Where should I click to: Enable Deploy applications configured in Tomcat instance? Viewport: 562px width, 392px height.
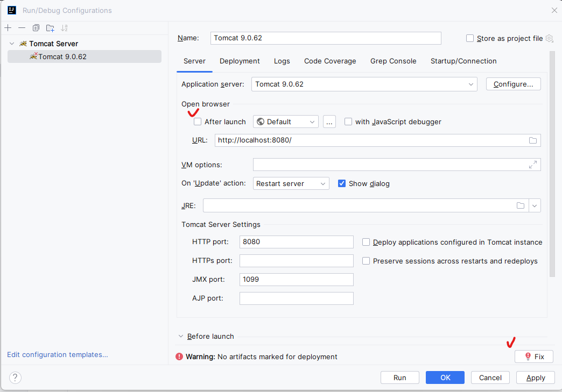[x=366, y=242]
